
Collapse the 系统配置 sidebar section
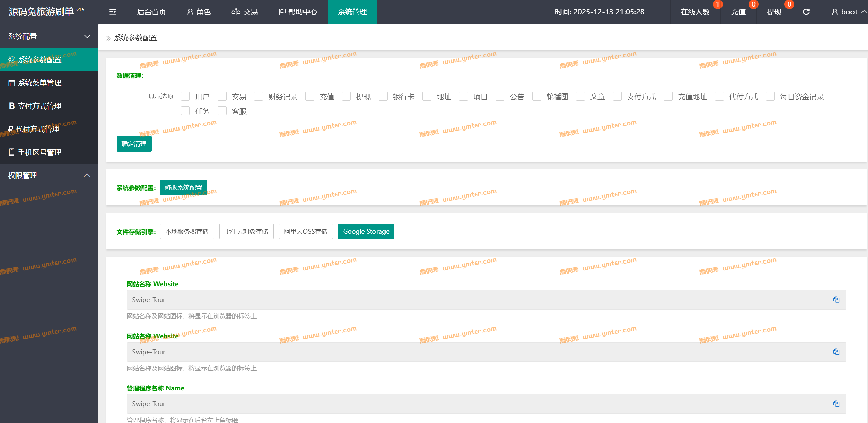(49, 36)
